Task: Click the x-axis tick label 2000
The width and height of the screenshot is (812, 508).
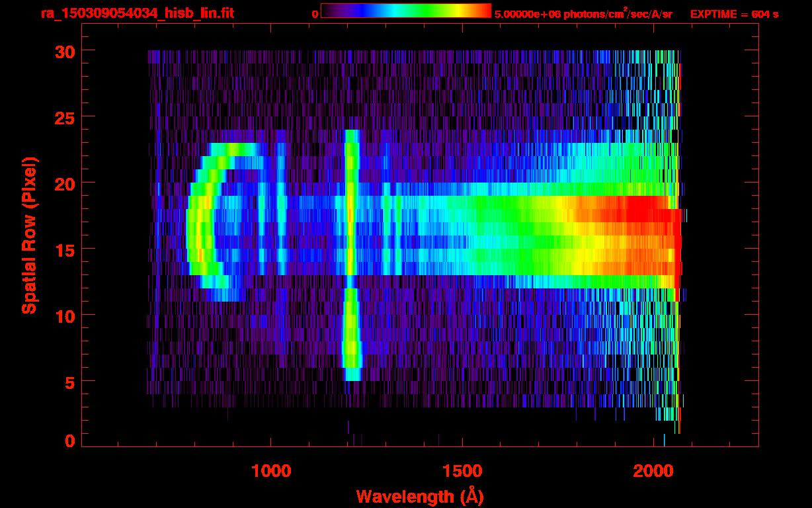Action: click(x=653, y=471)
